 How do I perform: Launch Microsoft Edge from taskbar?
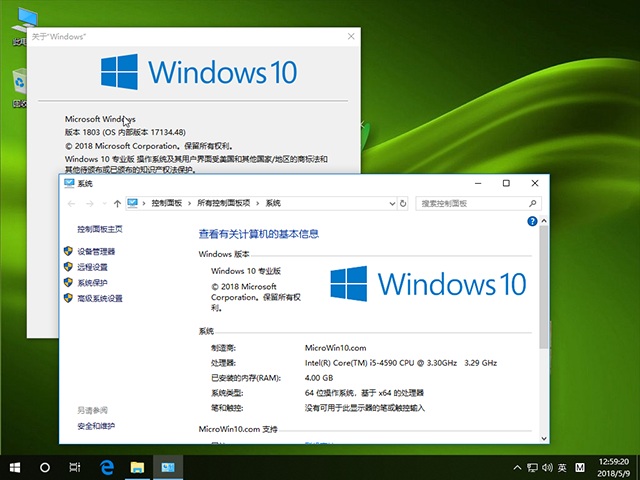(107, 467)
